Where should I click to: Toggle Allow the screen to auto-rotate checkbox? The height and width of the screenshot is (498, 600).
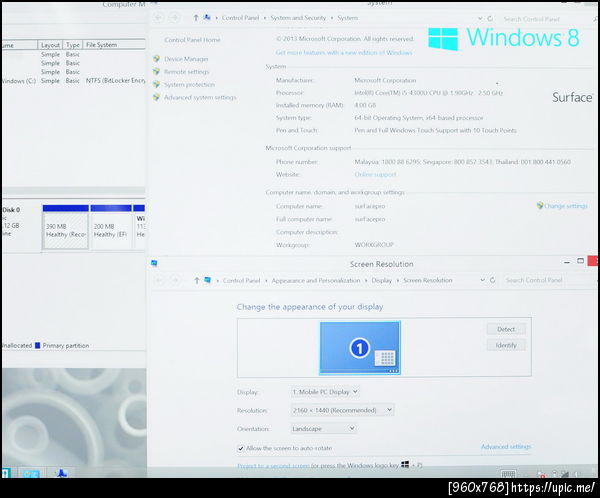[241, 448]
